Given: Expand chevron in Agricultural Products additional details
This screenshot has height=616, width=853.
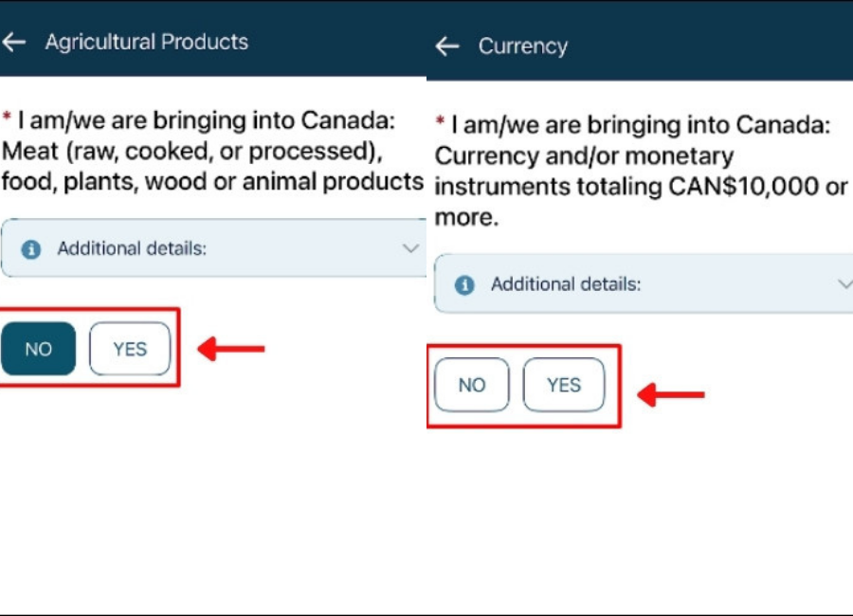Looking at the screenshot, I should (410, 248).
